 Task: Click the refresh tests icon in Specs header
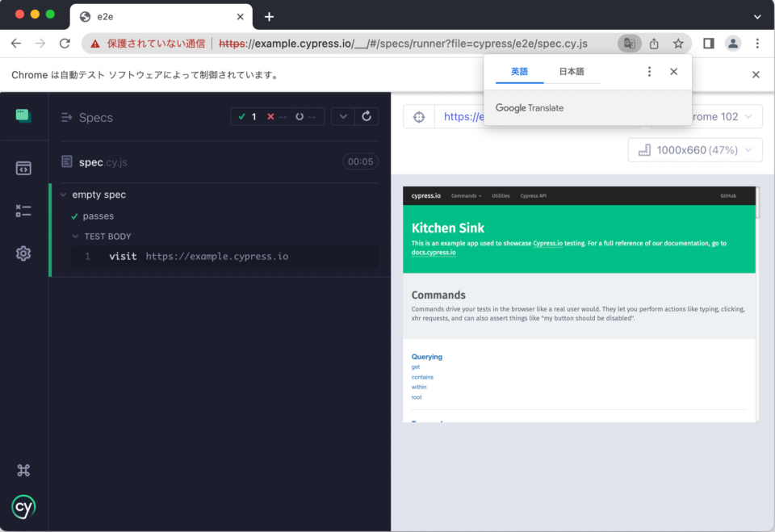tap(367, 116)
